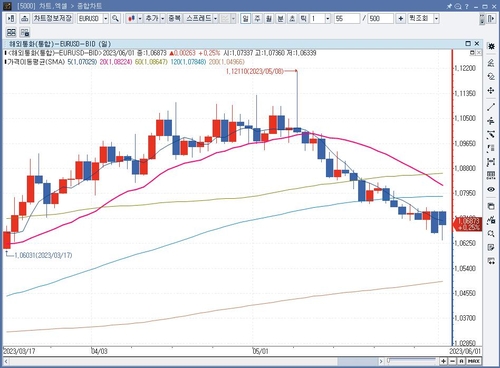Click the total count field showing 500
The image size is (500, 368).
point(381,19)
